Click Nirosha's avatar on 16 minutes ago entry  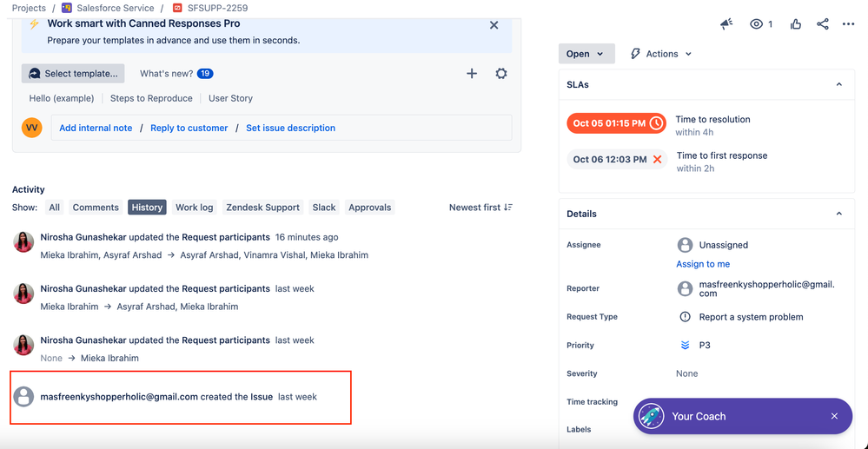(x=23, y=242)
